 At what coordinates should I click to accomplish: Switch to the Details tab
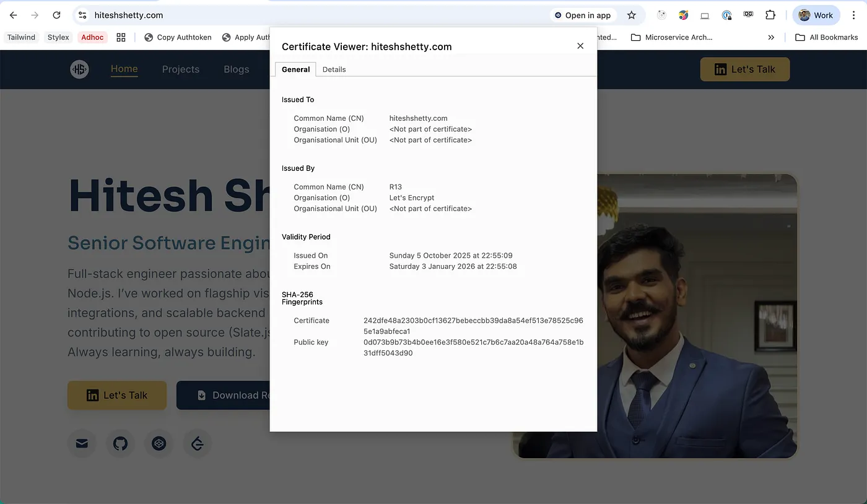(x=334, y=69)
